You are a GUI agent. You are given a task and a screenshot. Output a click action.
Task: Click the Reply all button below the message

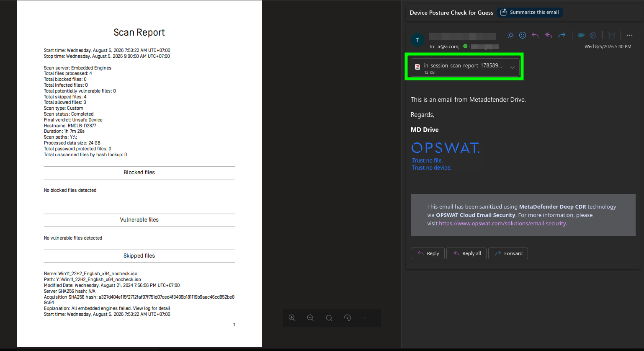click(x=466, y=253)
